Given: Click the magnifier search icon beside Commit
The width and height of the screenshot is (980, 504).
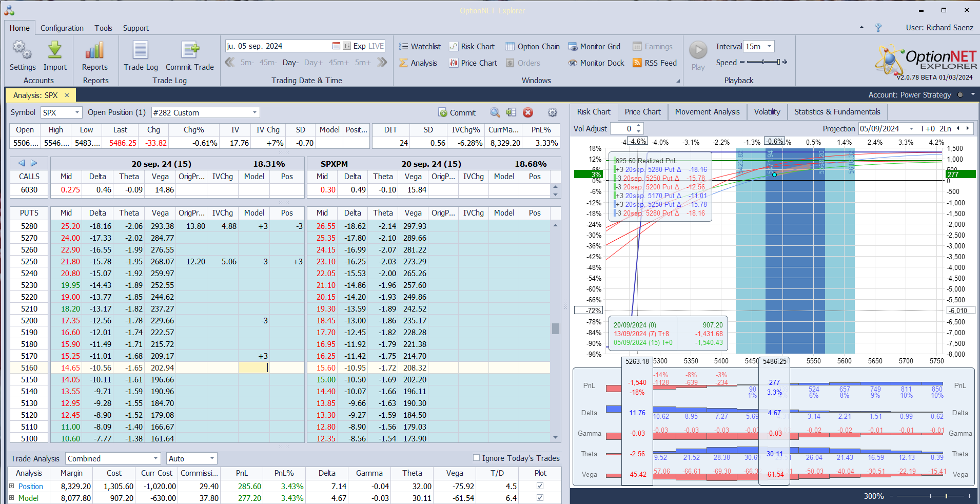Looking at the screenshot, I should tap(495, 112).
